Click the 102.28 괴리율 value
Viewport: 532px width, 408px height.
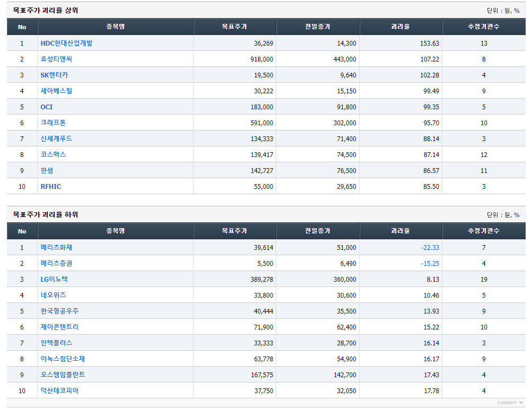click(430, 75)
